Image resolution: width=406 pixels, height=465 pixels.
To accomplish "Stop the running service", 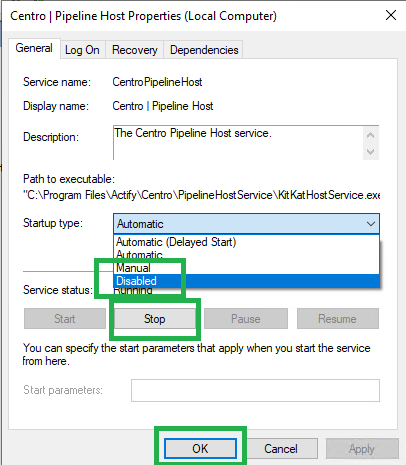I will 155,319.
